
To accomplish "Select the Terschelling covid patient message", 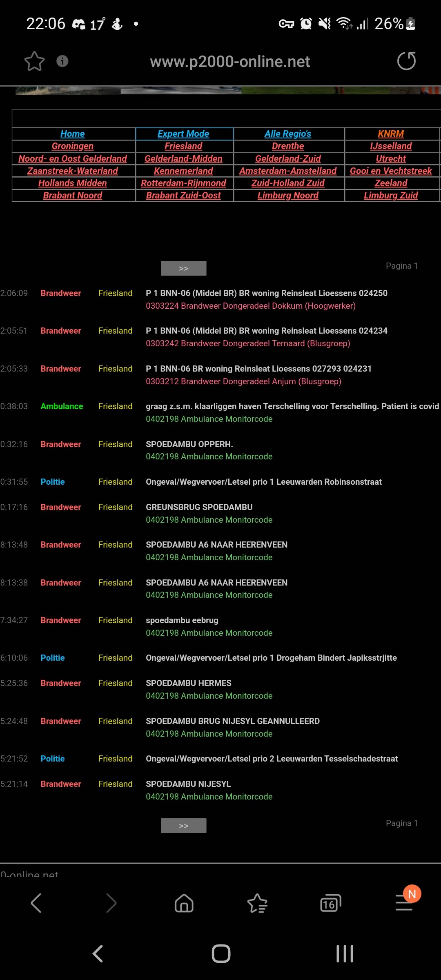I will coord(292,406).
